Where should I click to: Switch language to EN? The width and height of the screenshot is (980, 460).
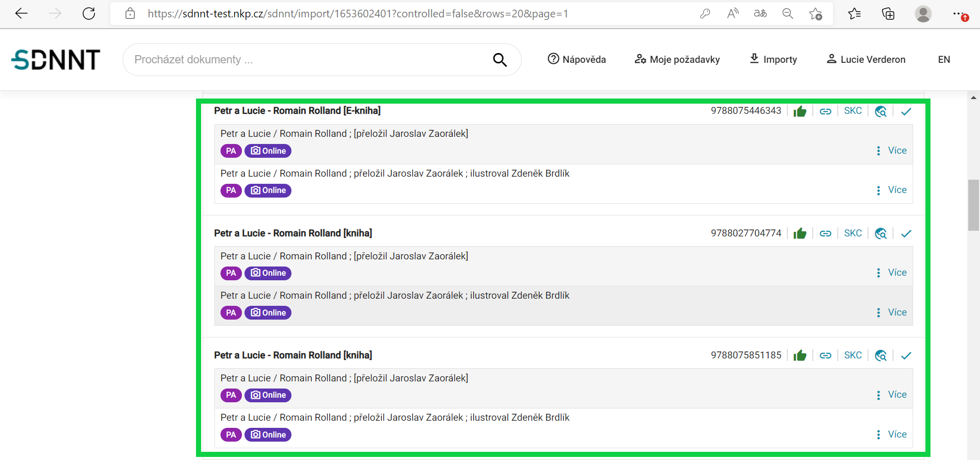pos(944,59)
